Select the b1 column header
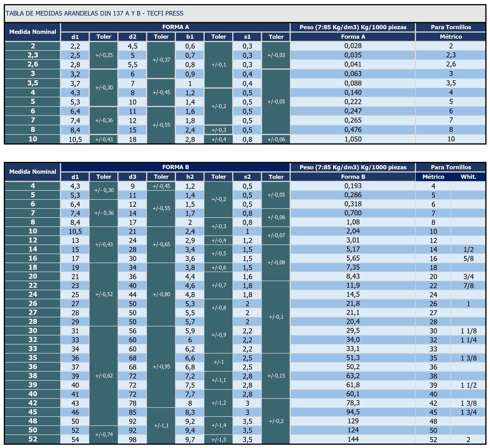The height and width of the screenshot is (448, 490). pos(190,37)
